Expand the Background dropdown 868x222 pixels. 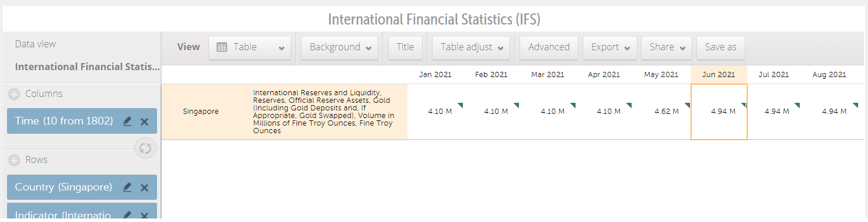pyautogui.click(x=340, y=48)
